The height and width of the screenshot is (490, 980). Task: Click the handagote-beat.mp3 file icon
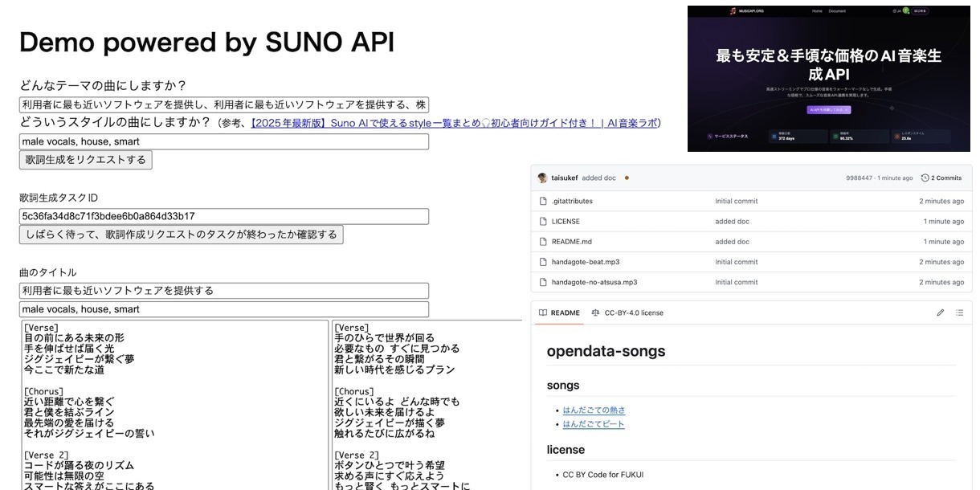pyautogui.click(x=544, y=262)
